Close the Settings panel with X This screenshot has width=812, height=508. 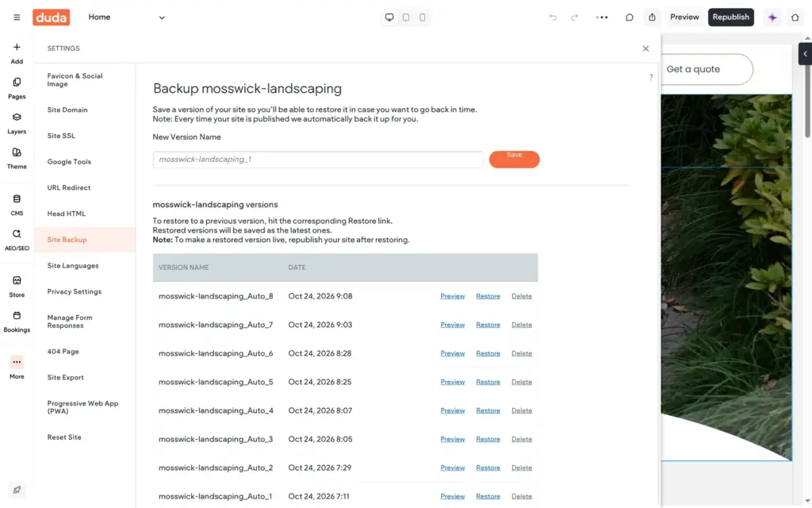click(x=645, y=48)
